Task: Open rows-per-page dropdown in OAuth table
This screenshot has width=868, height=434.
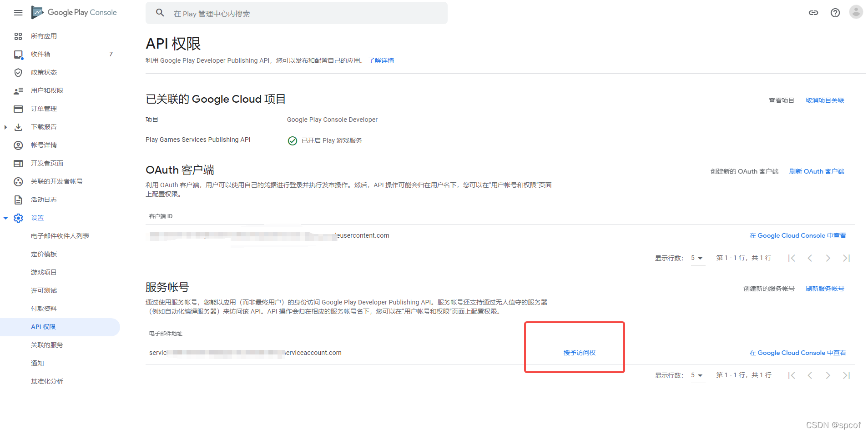Action: (x=697, y=258)
